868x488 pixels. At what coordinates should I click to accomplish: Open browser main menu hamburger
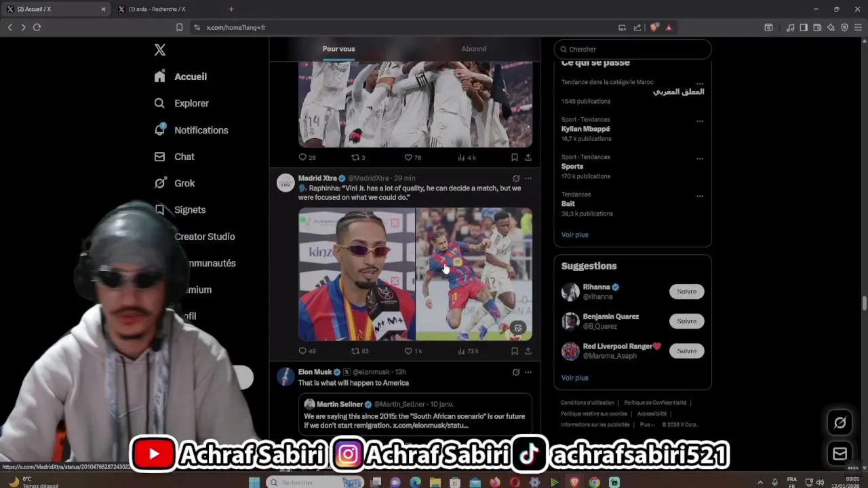[858, 27]
